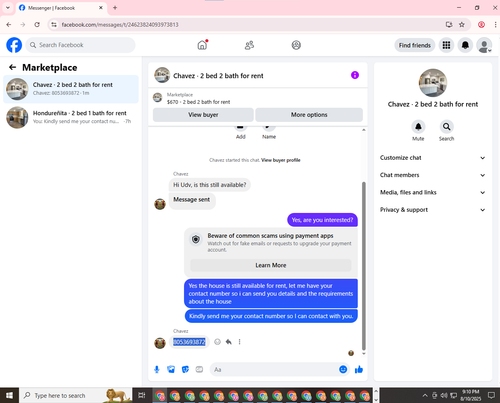Open Chrome three-dot menu
500x403 pixels.
(x=495, y=25)
